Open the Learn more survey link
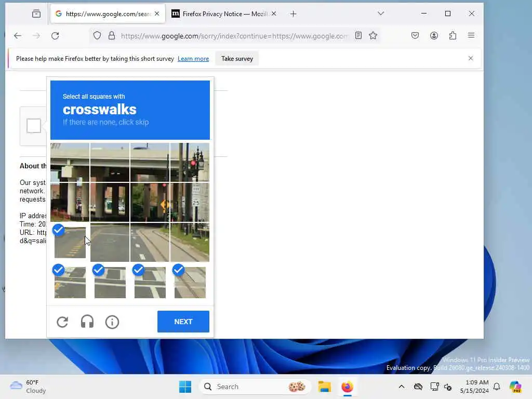Viewport: 532px width, 399px height. (193, 59)
